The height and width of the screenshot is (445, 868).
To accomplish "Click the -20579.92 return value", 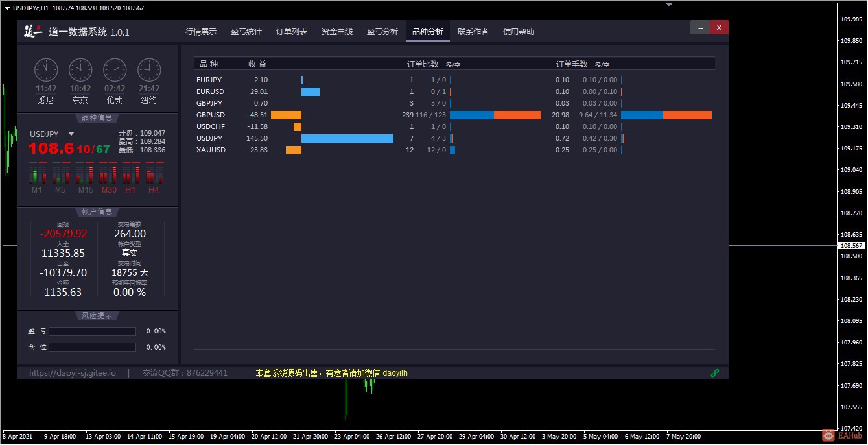I will pyautogui.click(x=64, y=234).
